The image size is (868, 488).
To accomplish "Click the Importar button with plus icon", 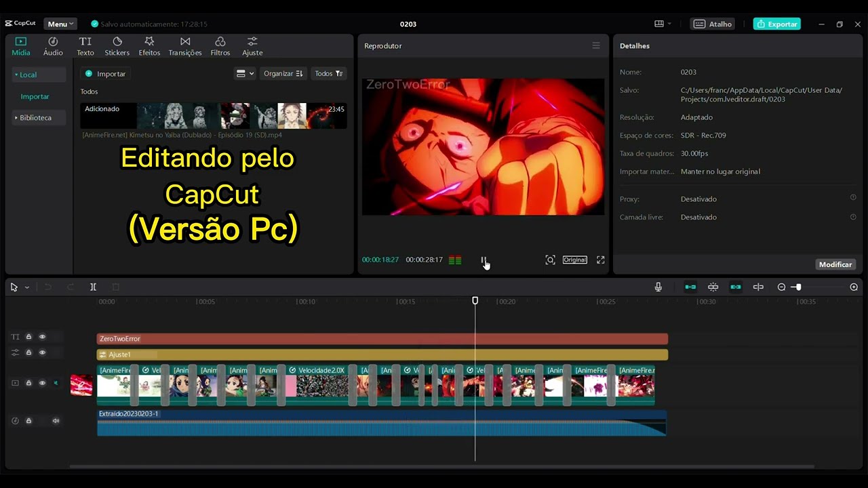I will point(106,73).
